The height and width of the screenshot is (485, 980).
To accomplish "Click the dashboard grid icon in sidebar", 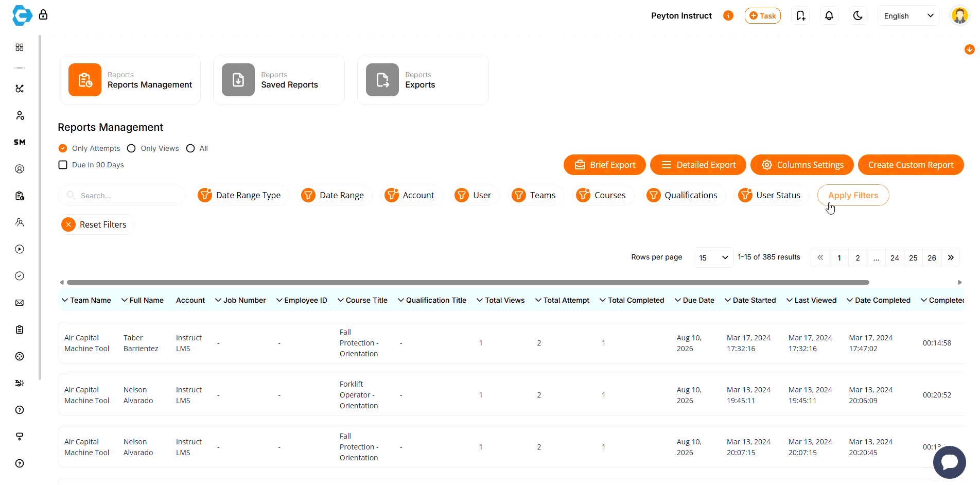I will click(20, 47).
